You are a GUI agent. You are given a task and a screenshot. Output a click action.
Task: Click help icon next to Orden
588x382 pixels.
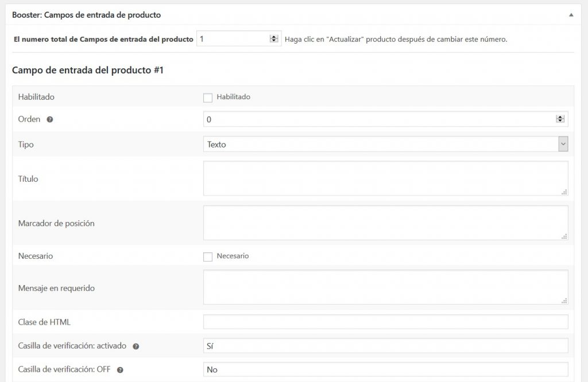50,120
